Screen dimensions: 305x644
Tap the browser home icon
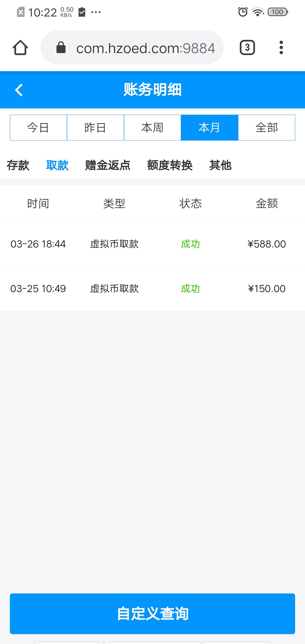(x=20, y=47)
